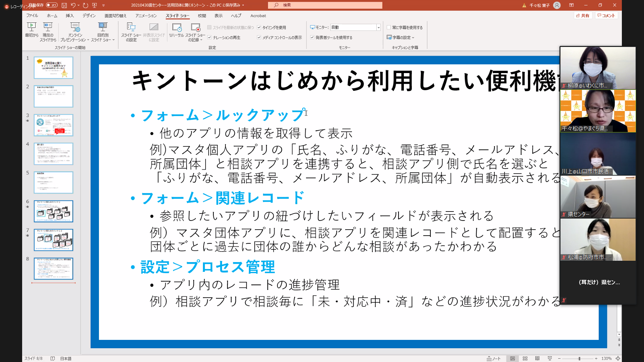This screenshot has height=362, width=644.
Task: Expand the file name save location dropdown
Action: (243, 5)
